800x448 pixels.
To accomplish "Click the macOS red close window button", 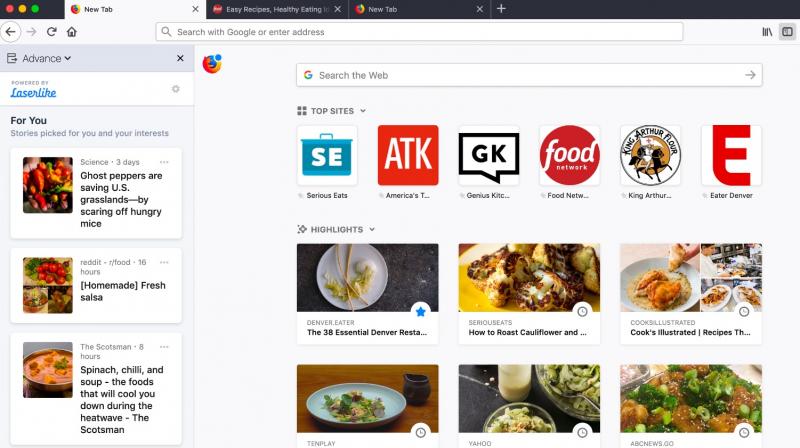I will 9,9.
